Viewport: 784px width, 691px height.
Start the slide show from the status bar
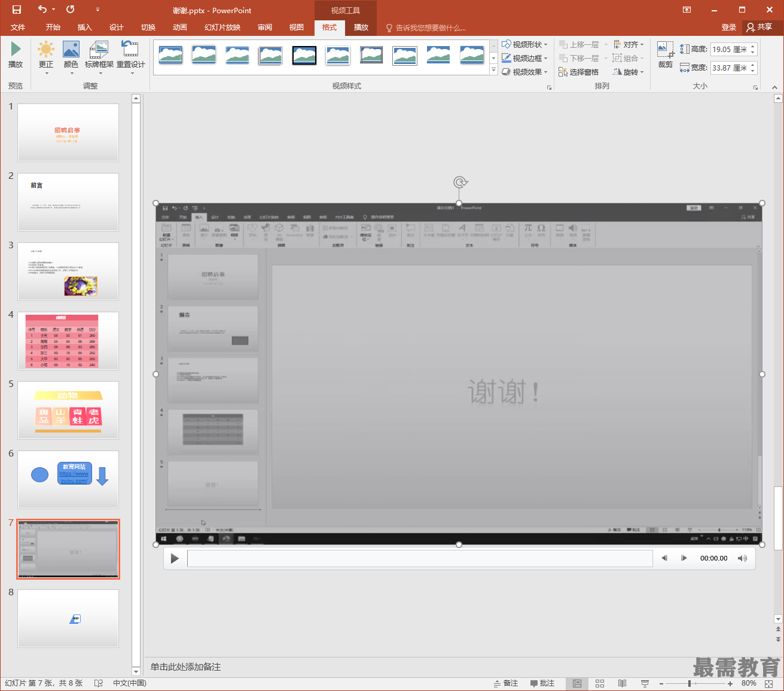pyautogui.click(x=645, y=683)
